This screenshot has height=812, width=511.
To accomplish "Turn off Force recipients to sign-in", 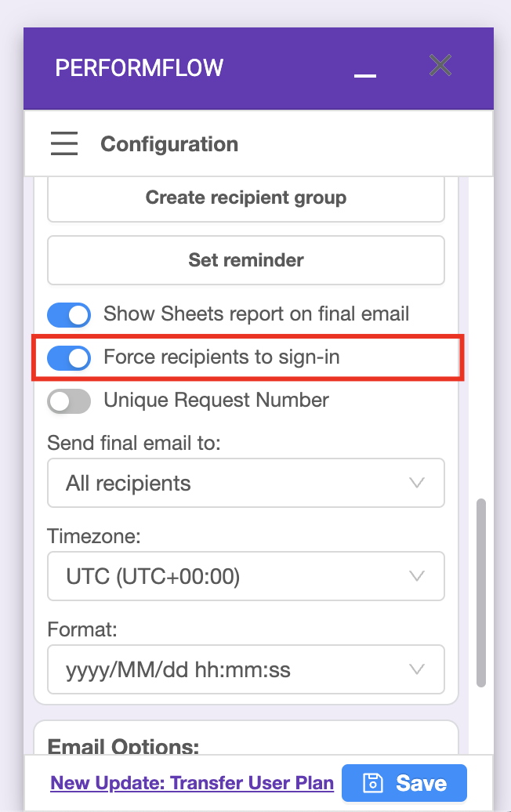I will (x=69, y=358).
